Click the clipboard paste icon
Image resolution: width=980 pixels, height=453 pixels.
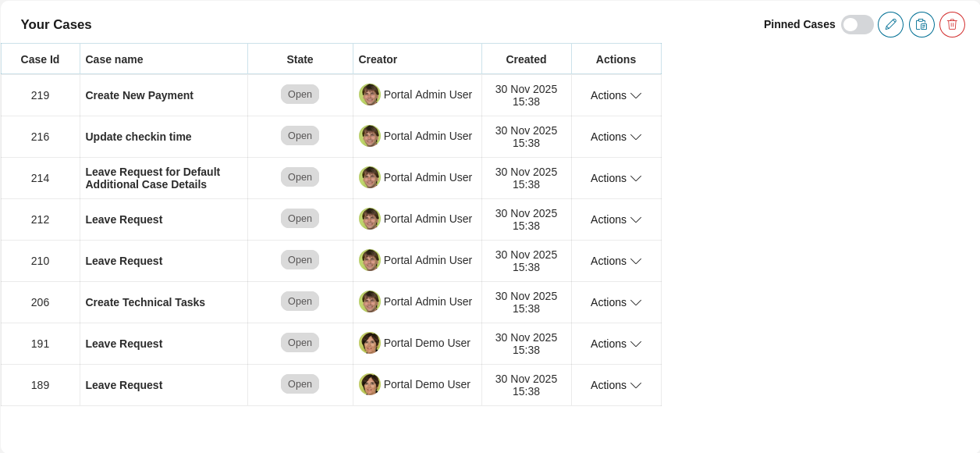(x=921, y=24)
